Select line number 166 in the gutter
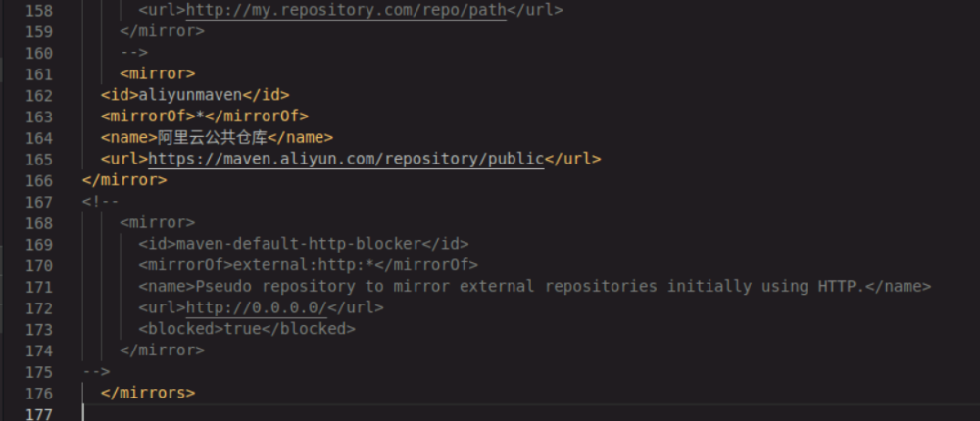The image size is (980, 421). pos(40,180)
